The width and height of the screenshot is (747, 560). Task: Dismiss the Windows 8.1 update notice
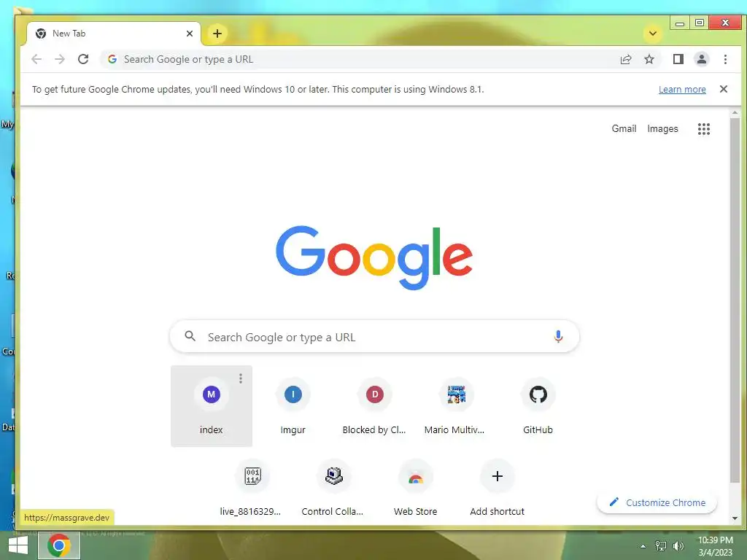723,89
